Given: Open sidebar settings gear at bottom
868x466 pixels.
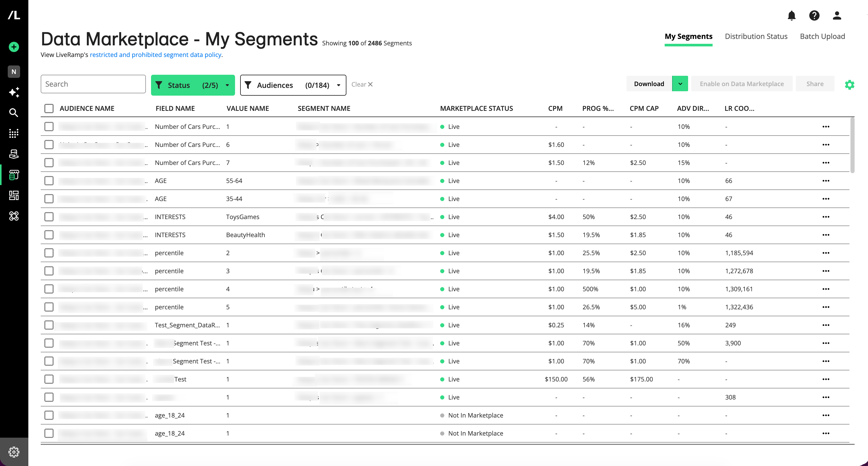Looking at the screenshot, I should click(x=14, y=452).
